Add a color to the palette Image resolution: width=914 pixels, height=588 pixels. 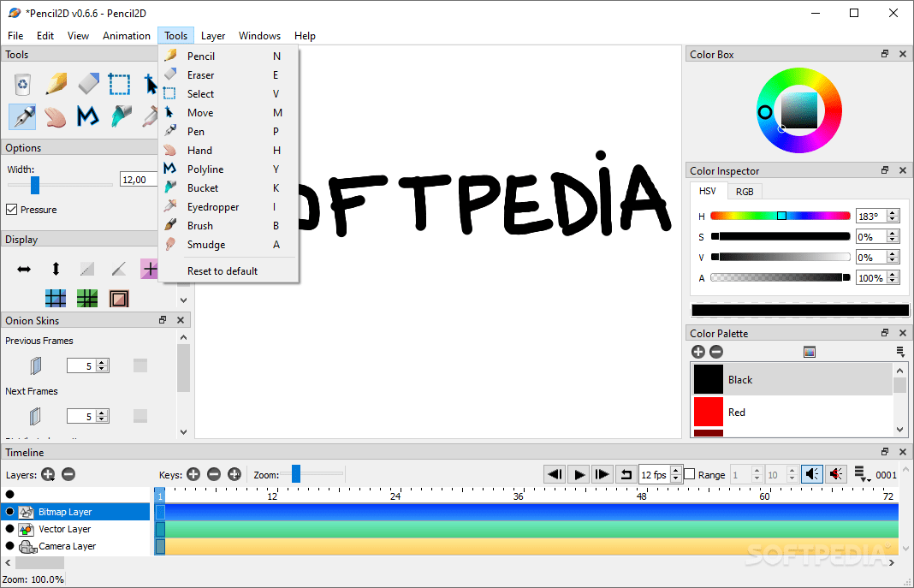(x=697, y=352)
